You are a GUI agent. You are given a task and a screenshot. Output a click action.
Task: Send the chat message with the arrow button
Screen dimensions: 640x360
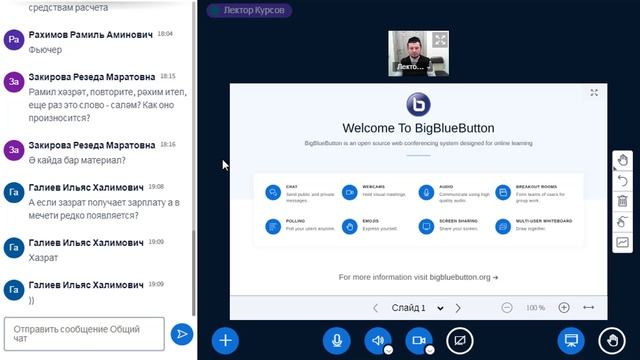coord(182,334)
